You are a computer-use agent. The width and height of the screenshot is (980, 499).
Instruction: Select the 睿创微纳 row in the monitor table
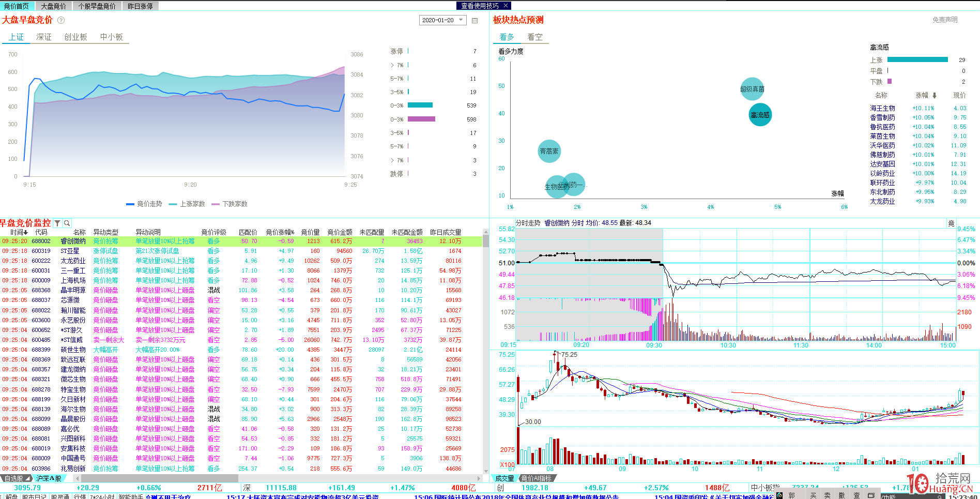pos(241,241)
